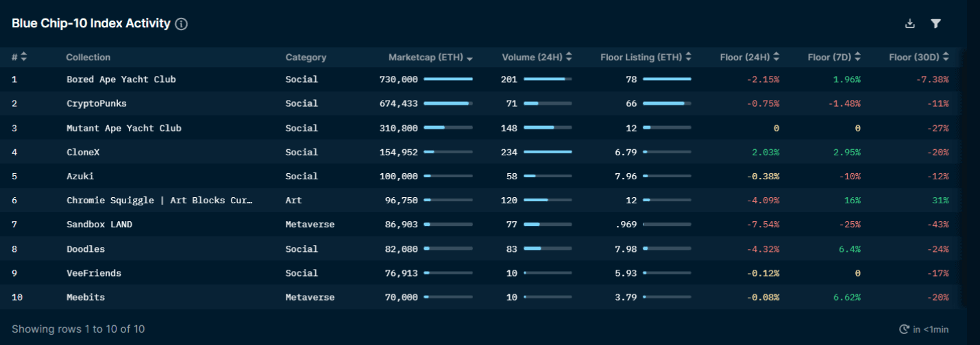The height and width of the screenshot is (345, 980).
Task: Click the Blue Chip-10 Index Activity title
Action: 91,23
